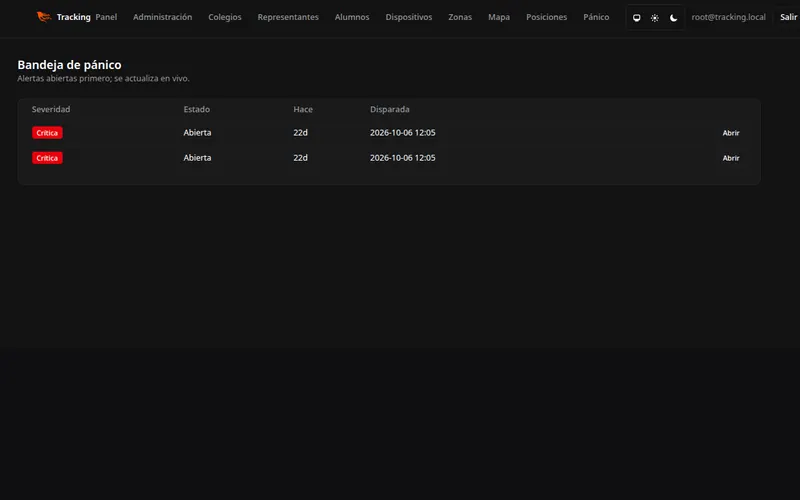Click Abierta status in the second row
The height and width of the screenshot is (500, 800).
[197, 158]
